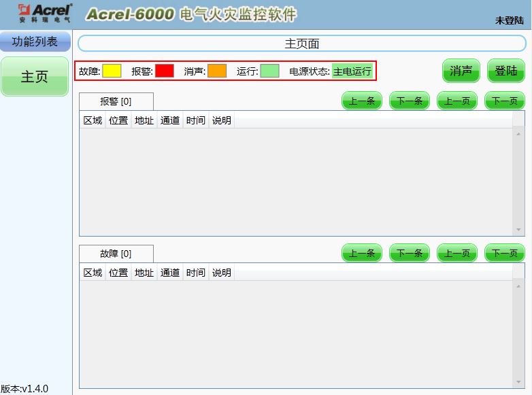Go to 下一页 in the 报警 panel
532x395 pixels.
(x=504, y=101)
